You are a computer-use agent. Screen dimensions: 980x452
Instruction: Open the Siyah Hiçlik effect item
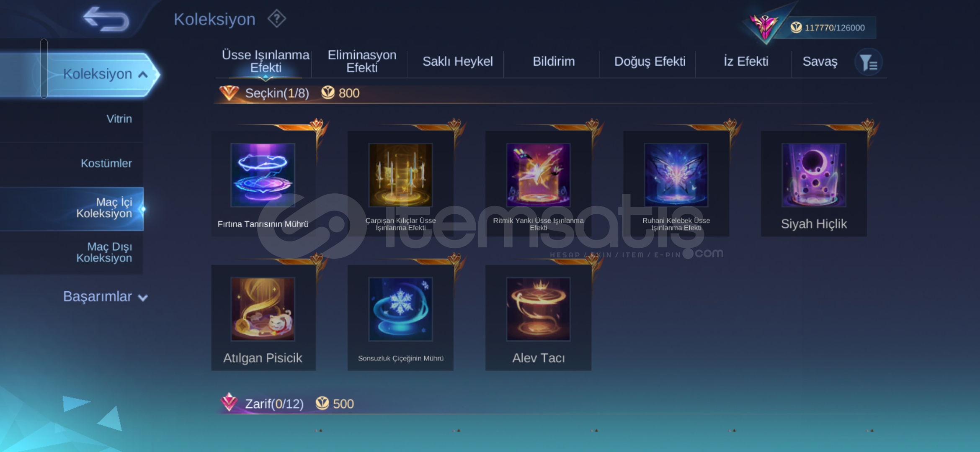(814, 183)
